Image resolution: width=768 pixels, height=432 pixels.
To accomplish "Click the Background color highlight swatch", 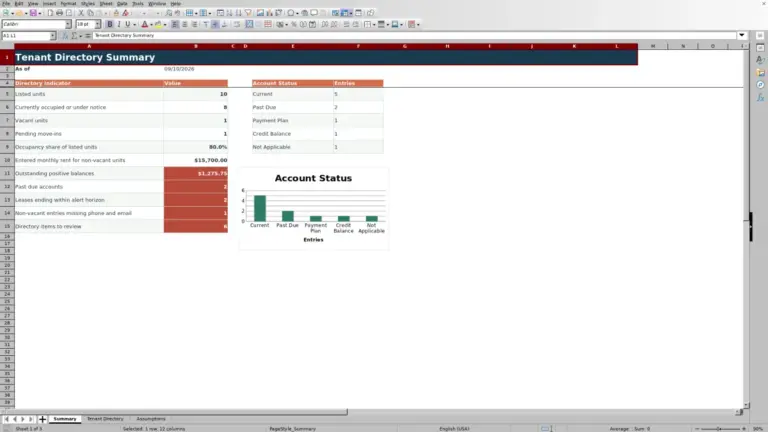I will [158, 24].
